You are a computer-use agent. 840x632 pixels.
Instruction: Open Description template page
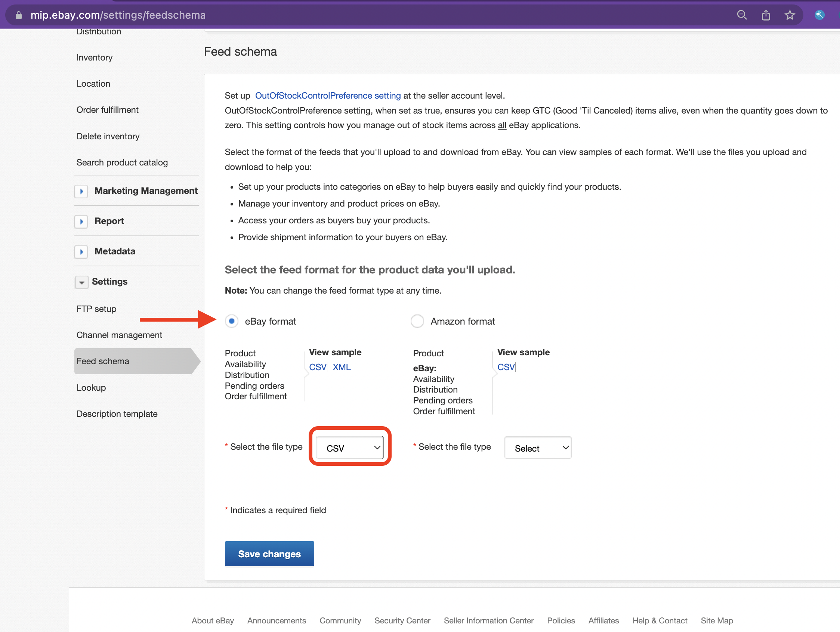(x=117, y=414)
